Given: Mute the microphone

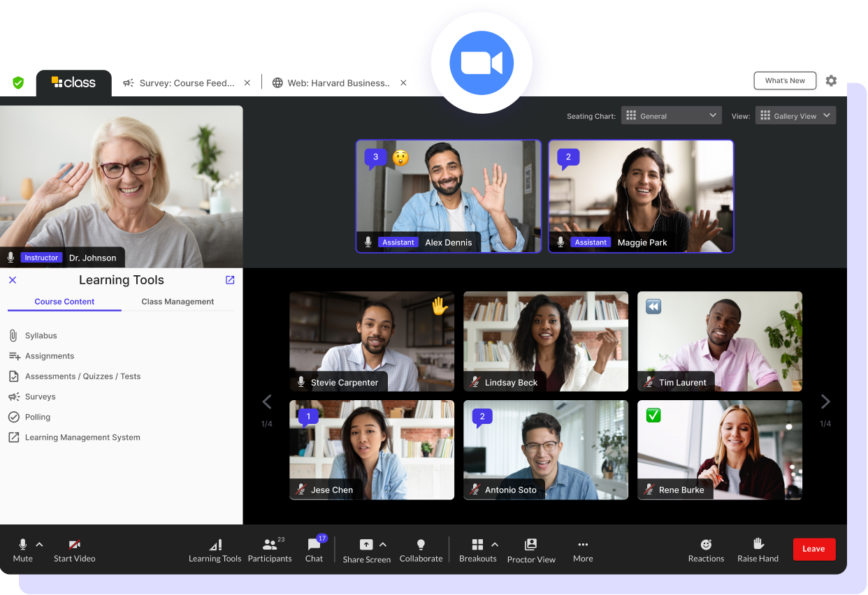Looking at the screenshot, I should [22, 545].
